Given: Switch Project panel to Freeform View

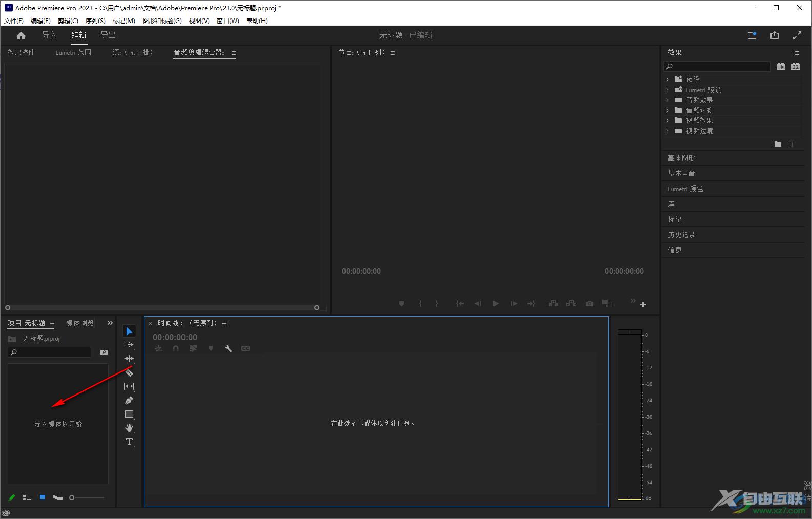Looking at the screenshot, I should (x=58, y=497).
